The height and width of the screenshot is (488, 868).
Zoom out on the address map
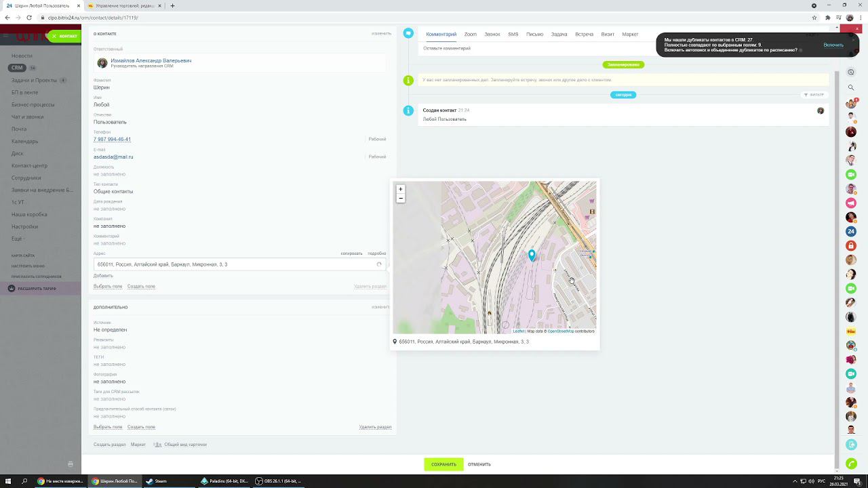click(x=401, y=199)
